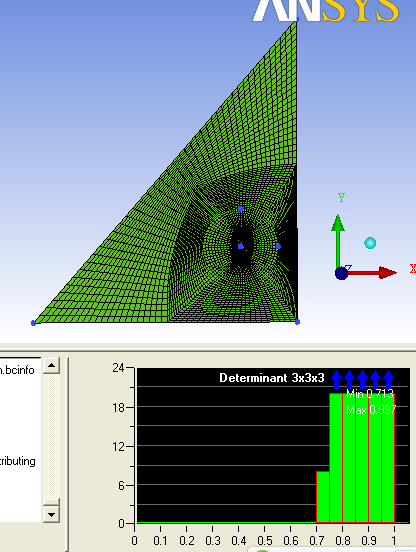Select the blue point at the hole center
416x552 pixels.
tap(240, 246)
